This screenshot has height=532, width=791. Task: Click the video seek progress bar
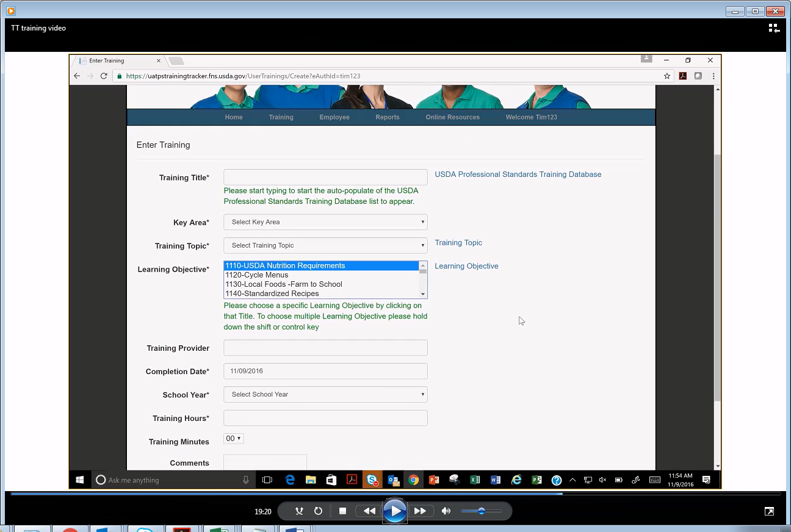[395, 493]
